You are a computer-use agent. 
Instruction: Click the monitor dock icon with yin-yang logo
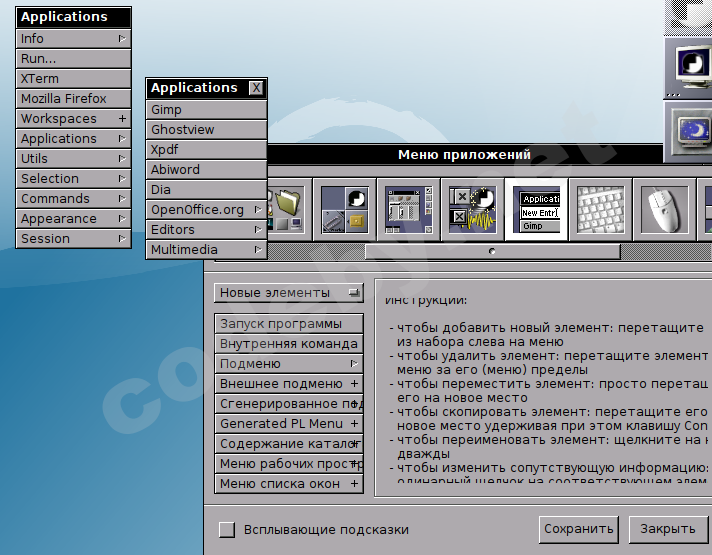point(690,66)
